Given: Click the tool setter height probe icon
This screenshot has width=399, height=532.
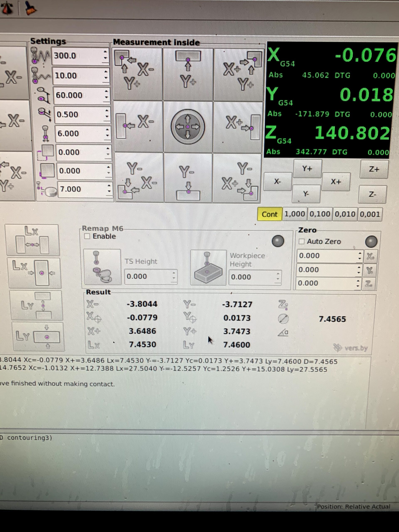Looking at the screenshot, I should [102, 267].
